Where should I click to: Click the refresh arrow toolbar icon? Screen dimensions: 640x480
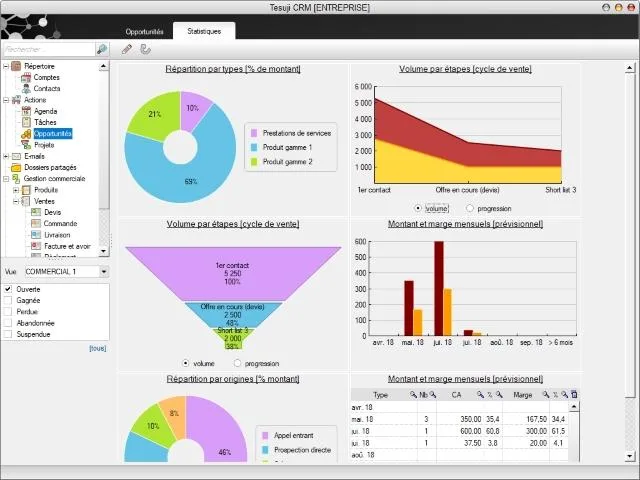pyautogui.click(x=145, y=49)
